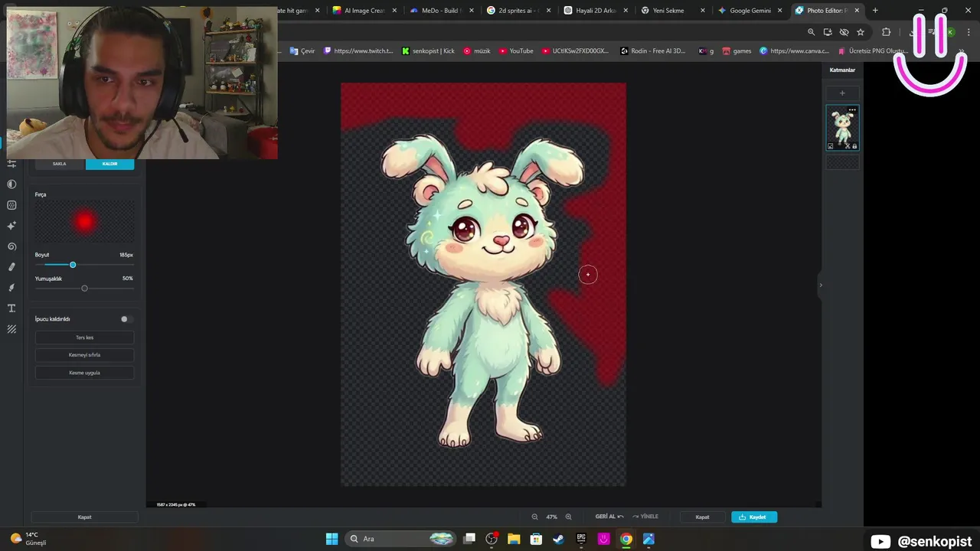Switch to the 2d sprites ai tab
The height and width of the screenshot is (551, 980).
point(518,10)
